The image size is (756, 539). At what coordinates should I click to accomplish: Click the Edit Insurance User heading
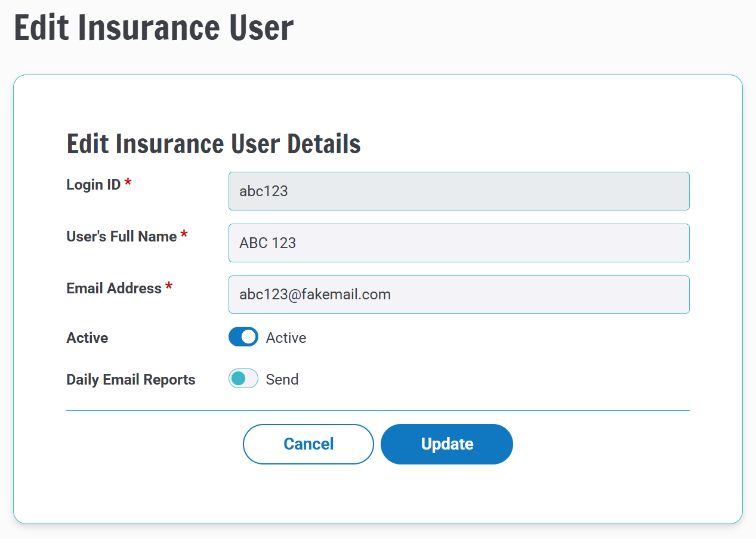pos(154,27)
